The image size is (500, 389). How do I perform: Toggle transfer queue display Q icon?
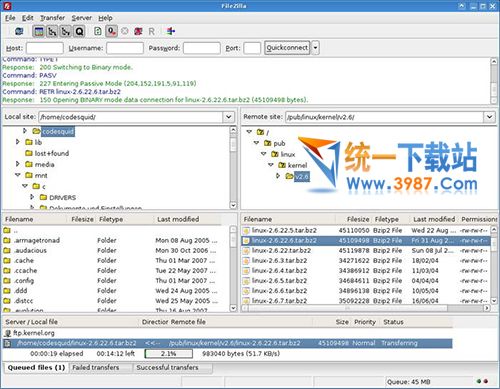pos(79,31)
